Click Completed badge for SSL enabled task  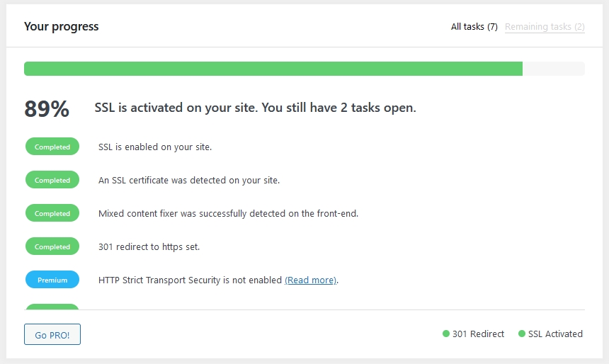[52, 147]
